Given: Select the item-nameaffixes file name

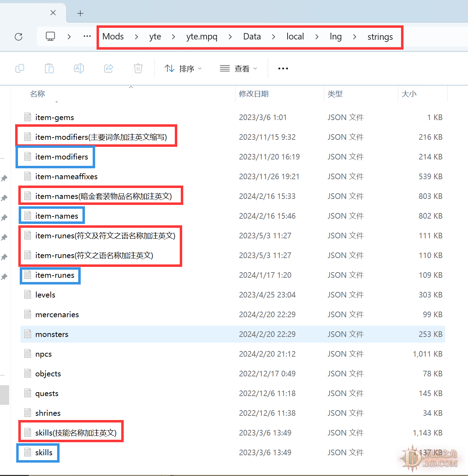Looking at the screenshot, I should (66, 176).
